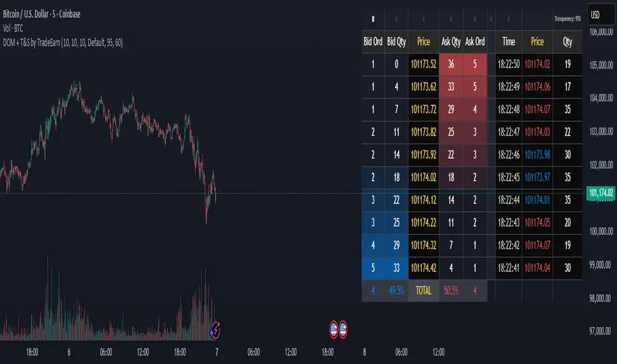Click the 49.5% bid total percentage
The image size is (617, 364).
click(397, 290)
